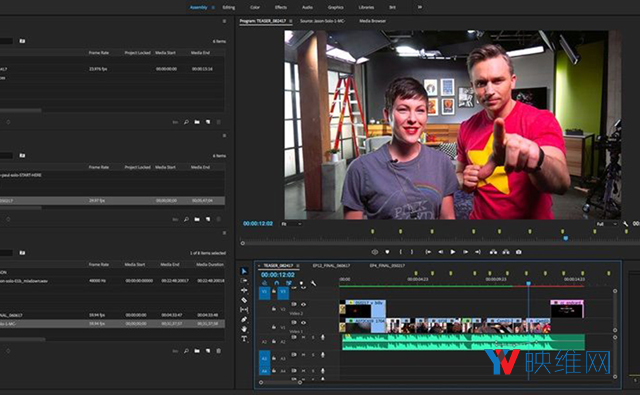Solo the A3 audio track
The width and height of the screenshot is (640, 395).
tap(313, 355)
